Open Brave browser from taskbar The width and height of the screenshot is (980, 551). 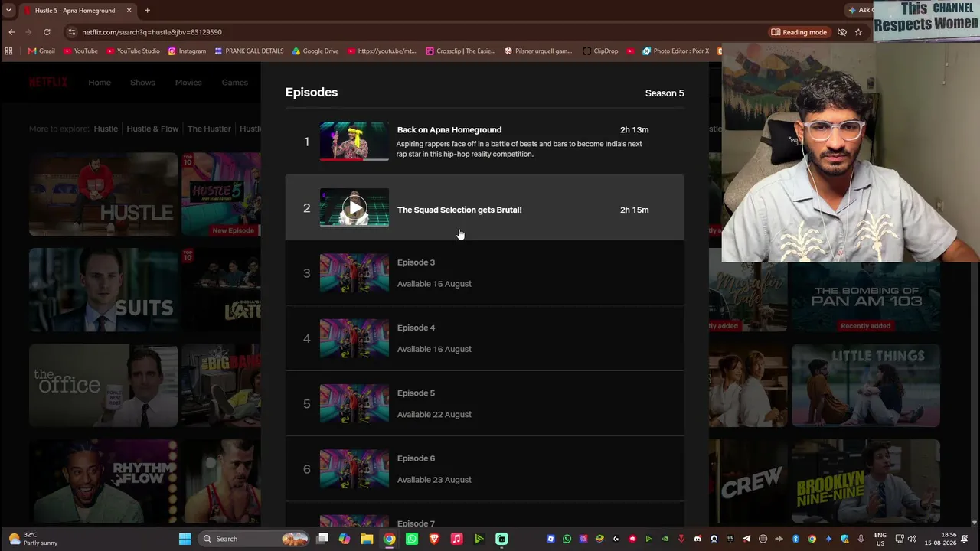tap(434, 539)
